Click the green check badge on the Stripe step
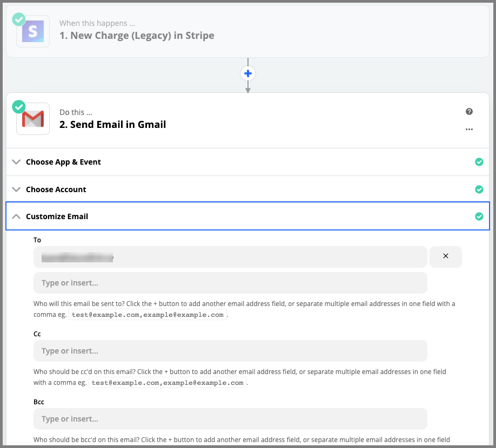 click(x=19, y=19)
